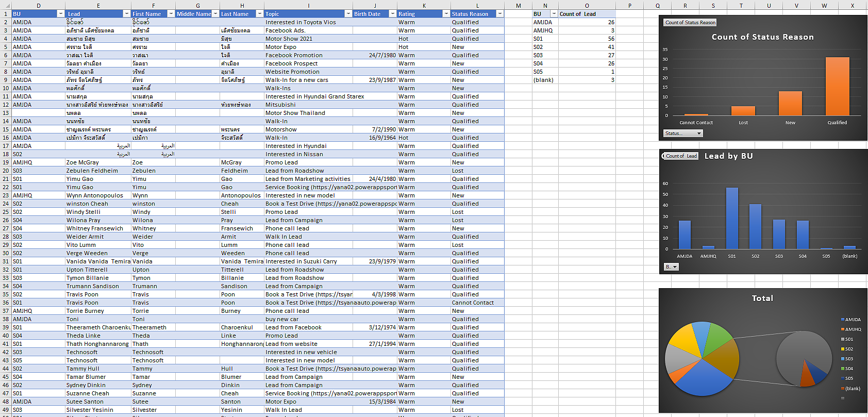868x417 pixels.
Task: Click the First Name filter arrow
Action: (x=171, y=14)
